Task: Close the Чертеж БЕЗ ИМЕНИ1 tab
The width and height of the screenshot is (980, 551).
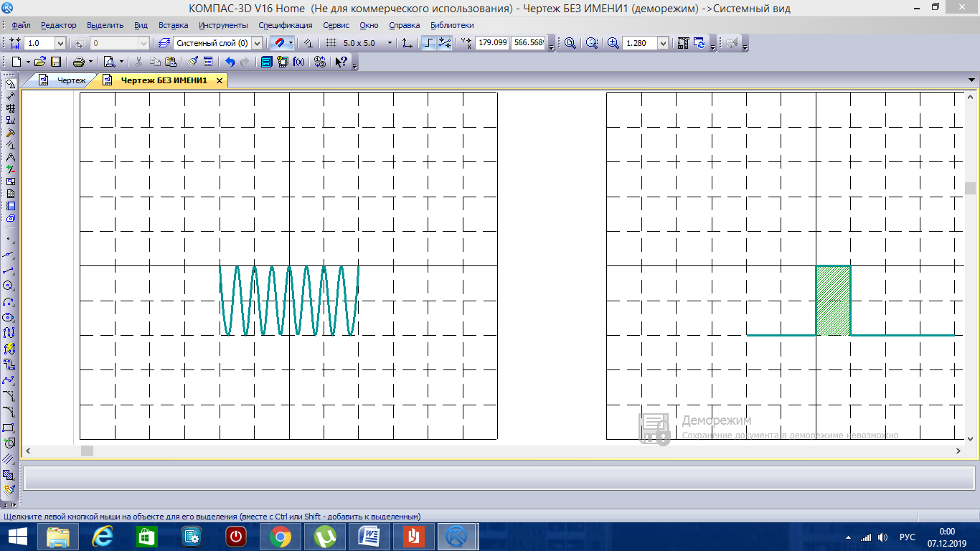Action: (220, 80)
